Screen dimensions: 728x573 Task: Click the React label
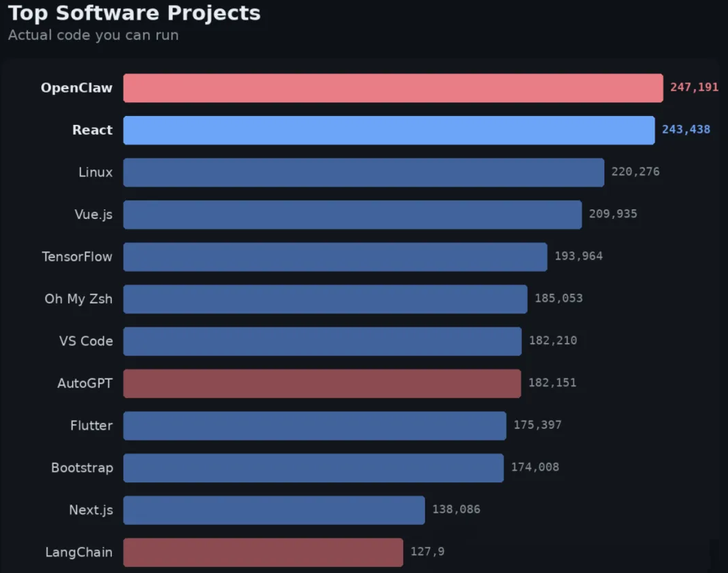pyautogui.click(x=93, y=130)
